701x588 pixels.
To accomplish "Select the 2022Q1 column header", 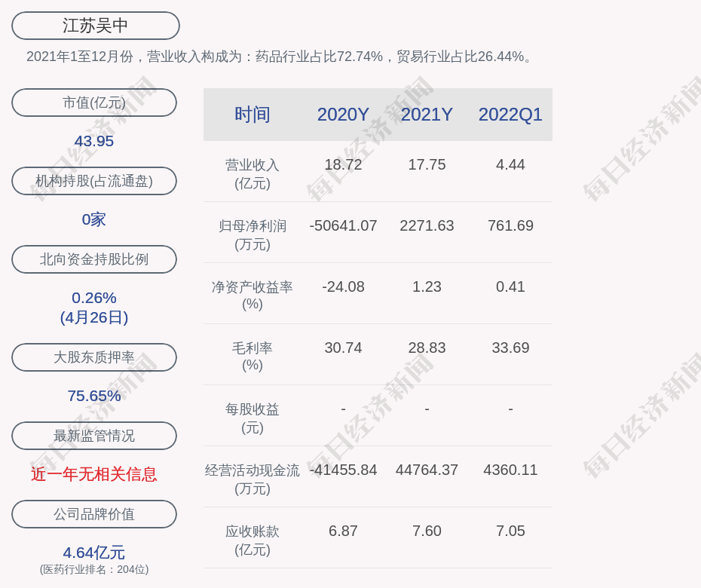I will pos(510,115).
